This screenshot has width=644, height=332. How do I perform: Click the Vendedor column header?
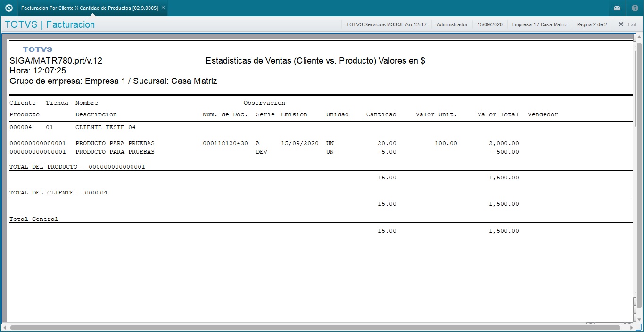[x=543, y=114]
